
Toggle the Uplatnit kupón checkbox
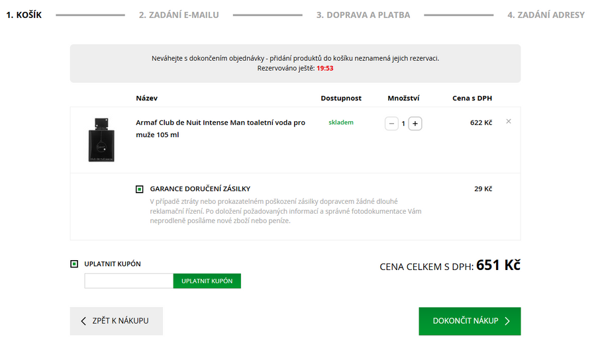coord(74,264)
